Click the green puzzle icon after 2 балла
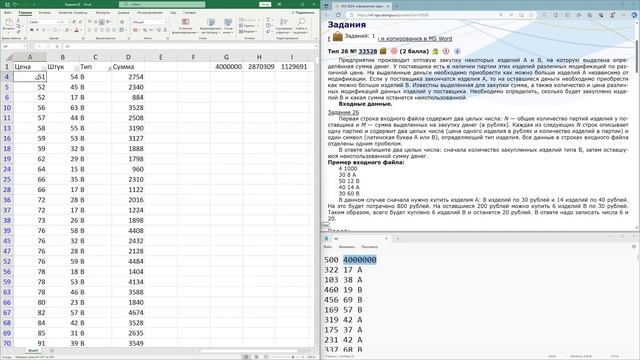640x360 pixels. pyautogui.click(x=435, y=51)
